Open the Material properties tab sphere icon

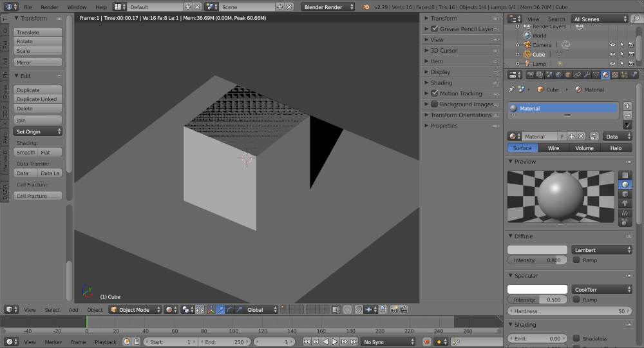605,75
